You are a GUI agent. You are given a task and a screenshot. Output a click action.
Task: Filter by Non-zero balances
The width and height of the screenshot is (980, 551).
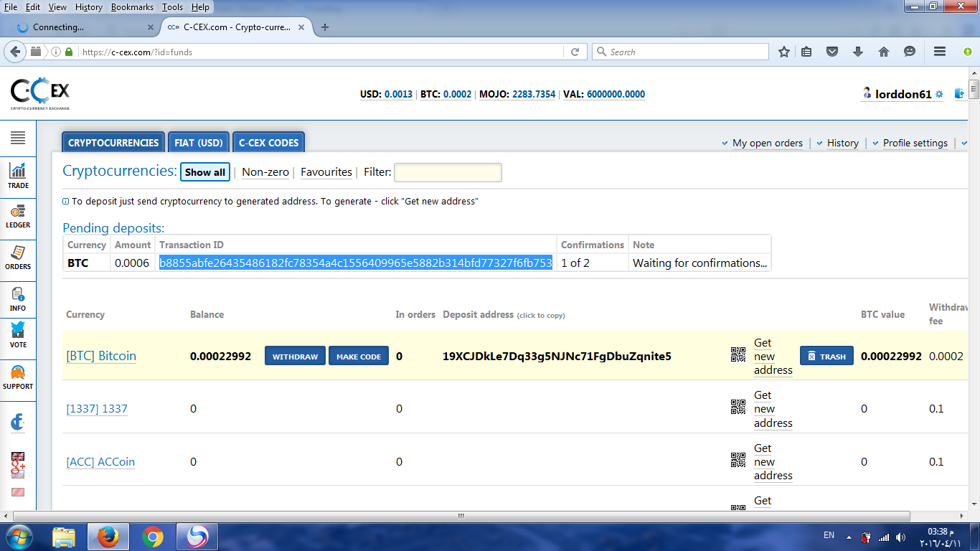tap(265, 172)
